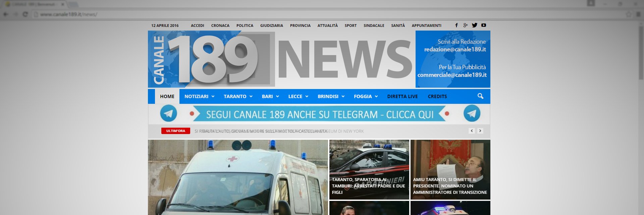Click the Canale 189 News logo
Image resolution: width=644 pixels, height=215 pixels.
pyautogui.click(x=280, y=59)
